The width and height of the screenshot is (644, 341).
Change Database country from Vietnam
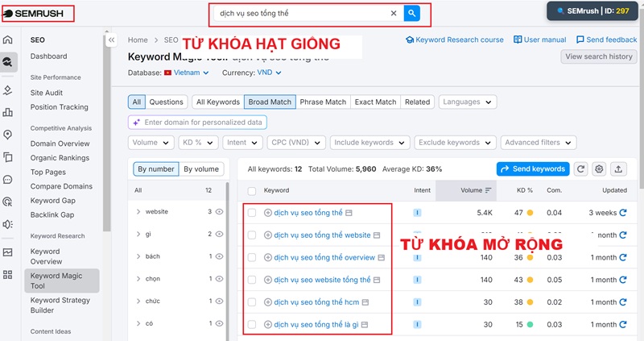[187, 73]
